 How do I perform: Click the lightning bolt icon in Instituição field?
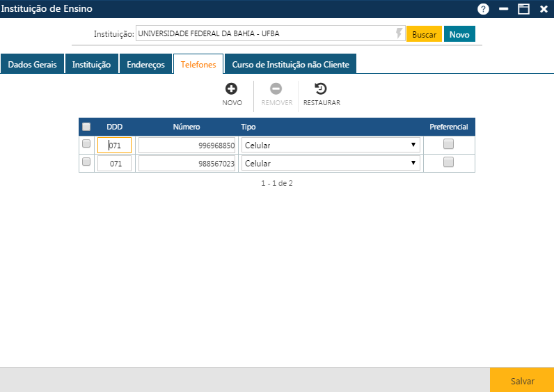[399, 33]
